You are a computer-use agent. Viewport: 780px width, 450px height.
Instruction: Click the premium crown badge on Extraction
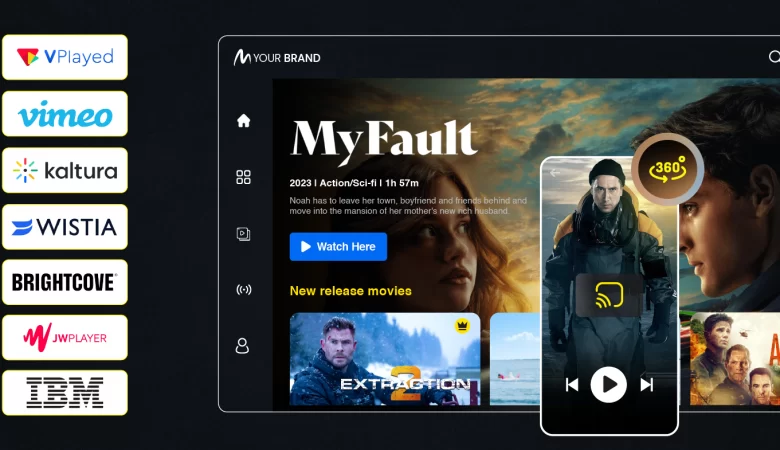[463, 326]
